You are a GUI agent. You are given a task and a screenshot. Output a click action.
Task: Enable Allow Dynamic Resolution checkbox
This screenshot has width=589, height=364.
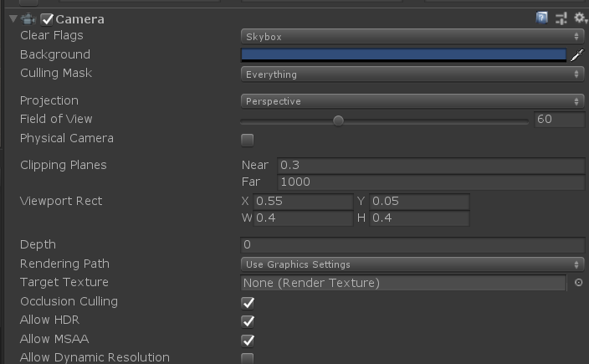247,358
